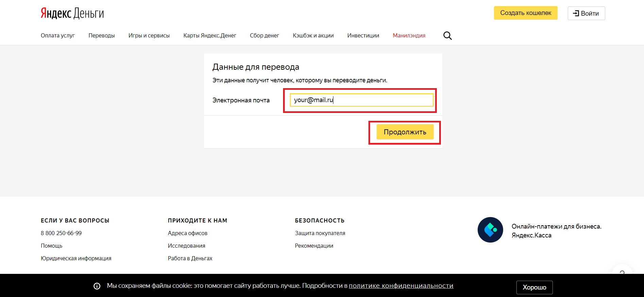Open Игры и сервисы

tap(149, 35)
